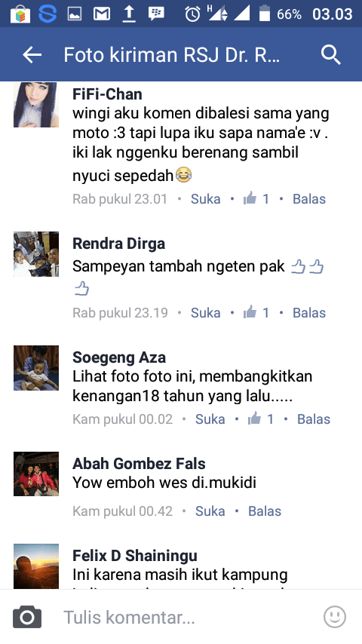362x644 pixels.
Task: Tap thumbs-up count on Soegeng Aza's comment
Action: click(260, 419)
